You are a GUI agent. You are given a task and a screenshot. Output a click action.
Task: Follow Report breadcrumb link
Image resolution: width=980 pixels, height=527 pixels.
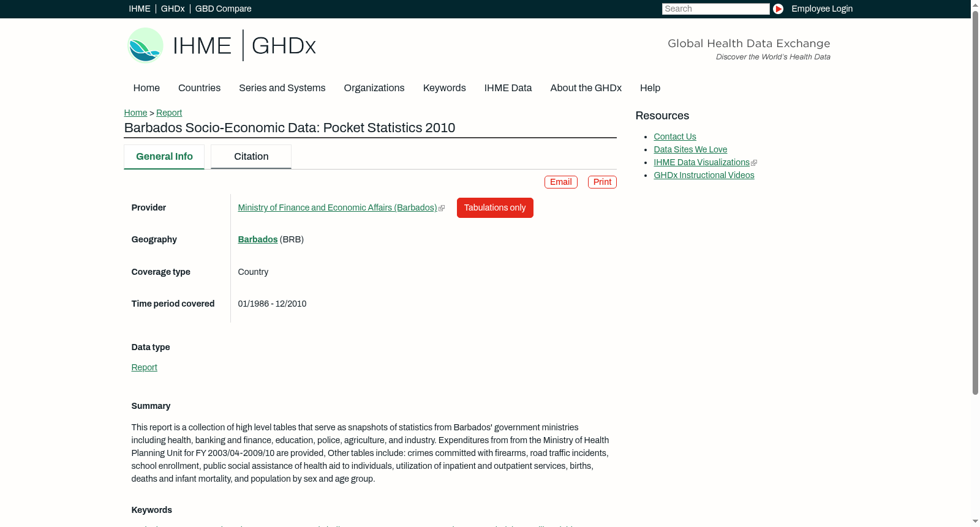pos(169,113)
